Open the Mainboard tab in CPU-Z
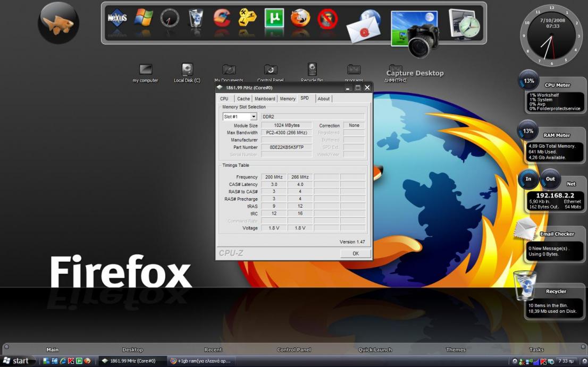 (265, 98)
